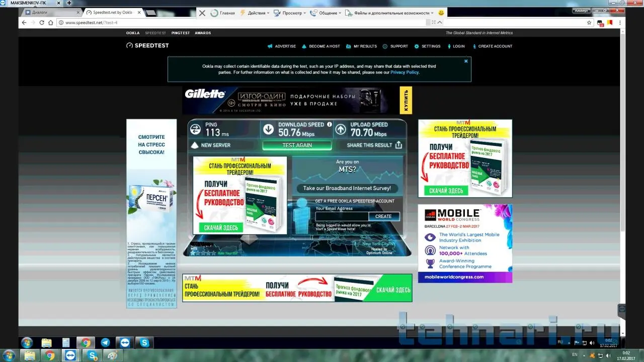Open the OOKLA top navigation link
This screenshot has width=644, height=362.
coord(133,33)
